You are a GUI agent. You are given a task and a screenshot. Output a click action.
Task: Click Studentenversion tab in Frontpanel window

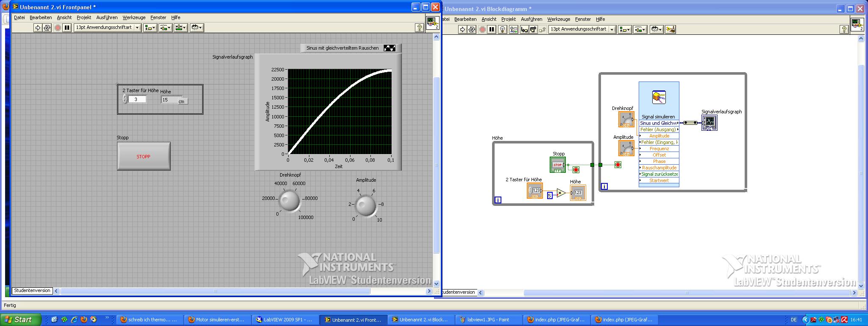click(x=32, y=291)
